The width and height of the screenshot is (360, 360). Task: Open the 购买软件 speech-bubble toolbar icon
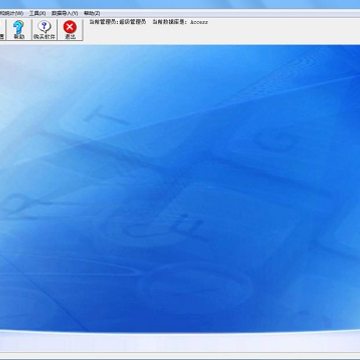(44, 30)
